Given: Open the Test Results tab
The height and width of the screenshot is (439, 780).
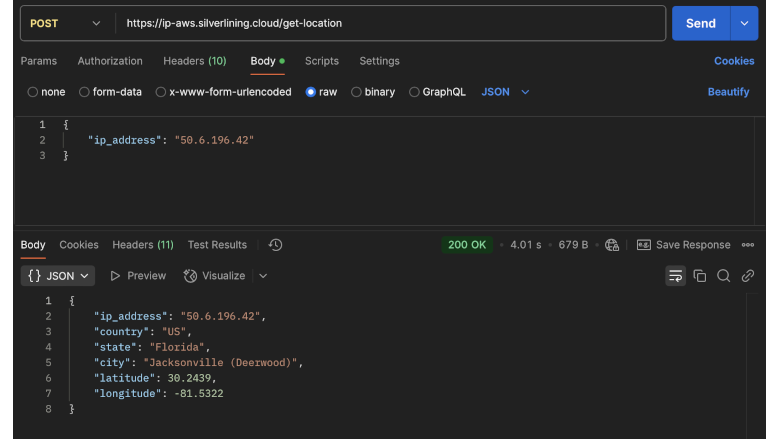Looking at the screenshot, I should coord(217,245).
